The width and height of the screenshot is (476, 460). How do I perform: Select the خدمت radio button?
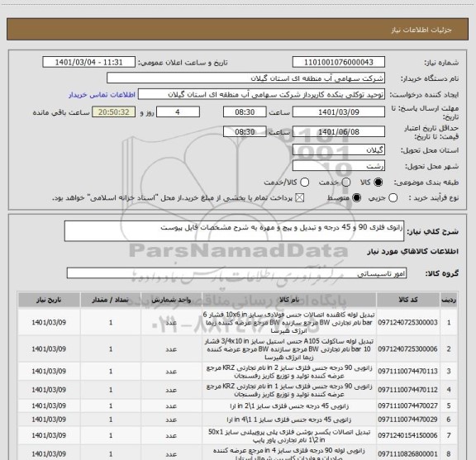click(x=346, y=183)
